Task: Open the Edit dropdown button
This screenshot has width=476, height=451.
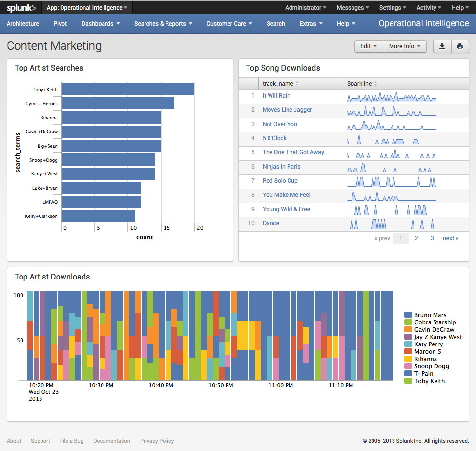Action: [x=369, y=46]
